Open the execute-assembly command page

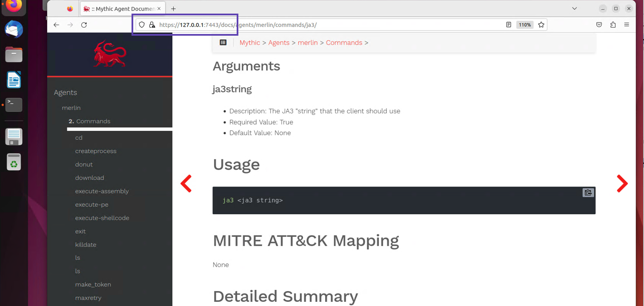pyautogui.click(x=102, y=191)
